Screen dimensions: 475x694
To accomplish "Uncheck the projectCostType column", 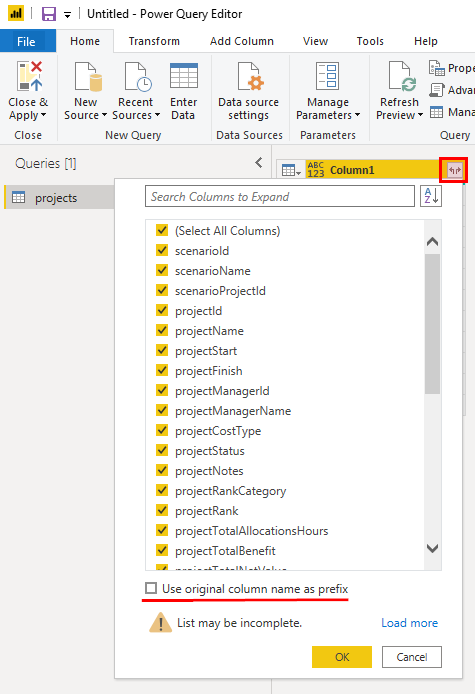I will tap(162, 430).
